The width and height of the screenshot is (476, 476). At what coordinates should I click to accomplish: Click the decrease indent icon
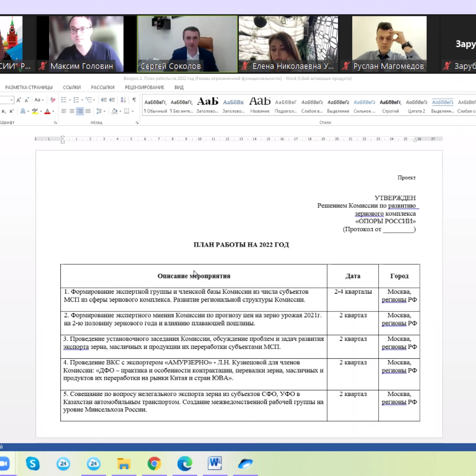(104, 100)
